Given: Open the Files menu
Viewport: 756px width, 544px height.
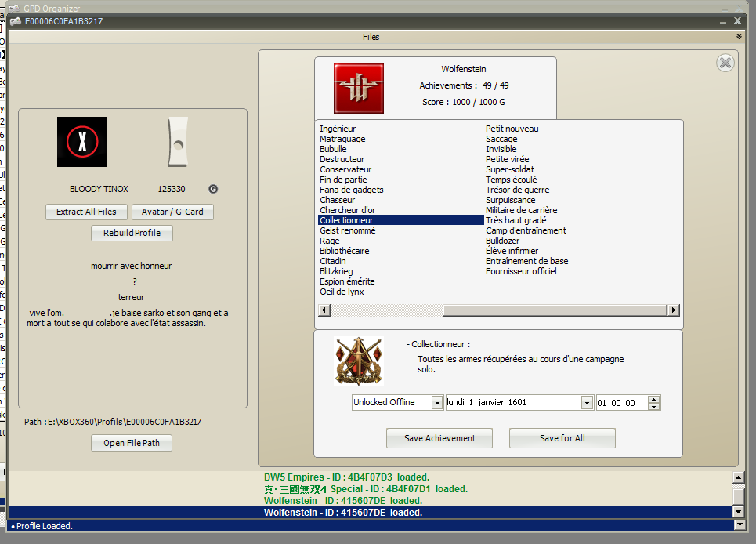Looking at the screenshot, I should point(371,37).
